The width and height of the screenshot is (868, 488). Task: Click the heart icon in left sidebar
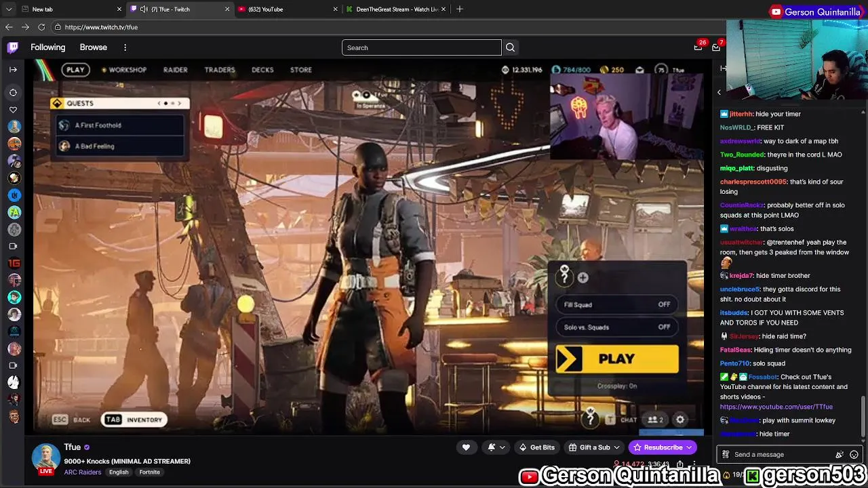point(13,110)
